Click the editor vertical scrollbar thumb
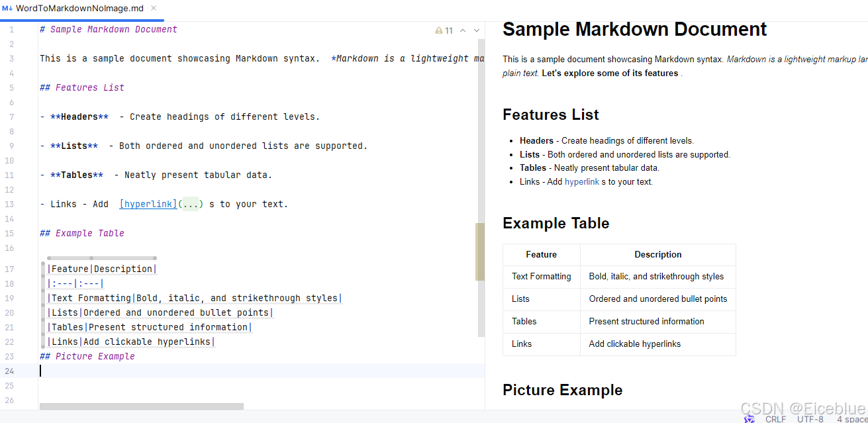The width and height of the screenshot is (868, 423). point(480,252)
